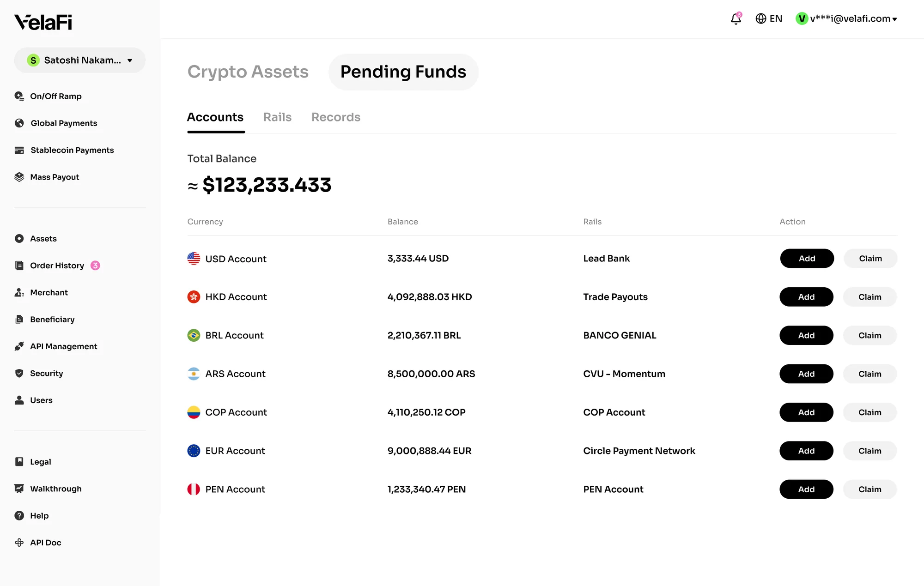Expand the v***i@velafi.com user menu
The height and width of the screenshot is (586, 924).
pyautogui.click(x=846, y=18)
